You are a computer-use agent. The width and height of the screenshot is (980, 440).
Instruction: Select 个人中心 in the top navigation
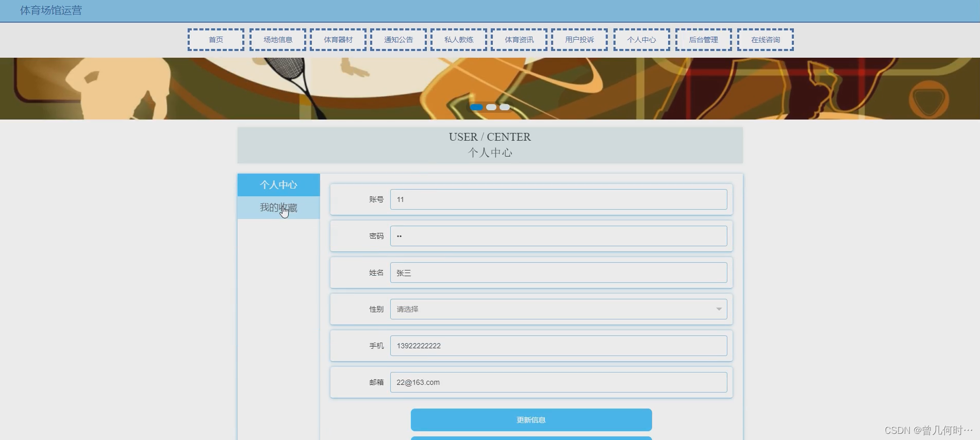coord(642,40)
